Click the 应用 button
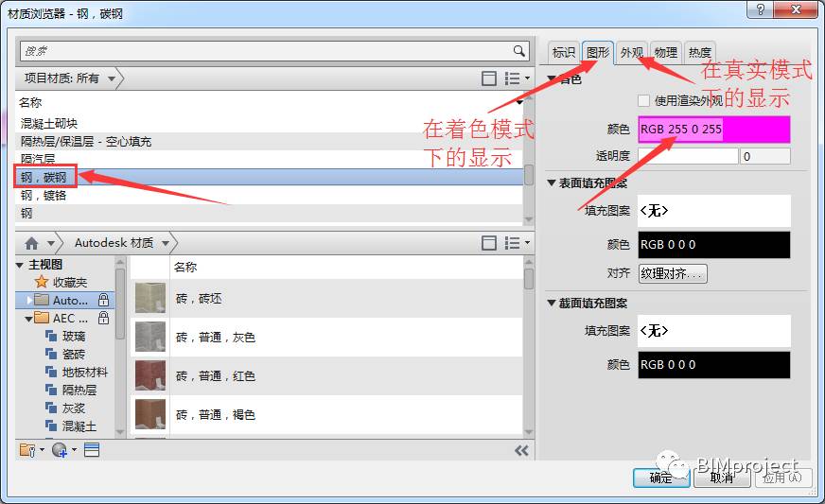Viewport: 825px width, 504px height. point(781,478)
